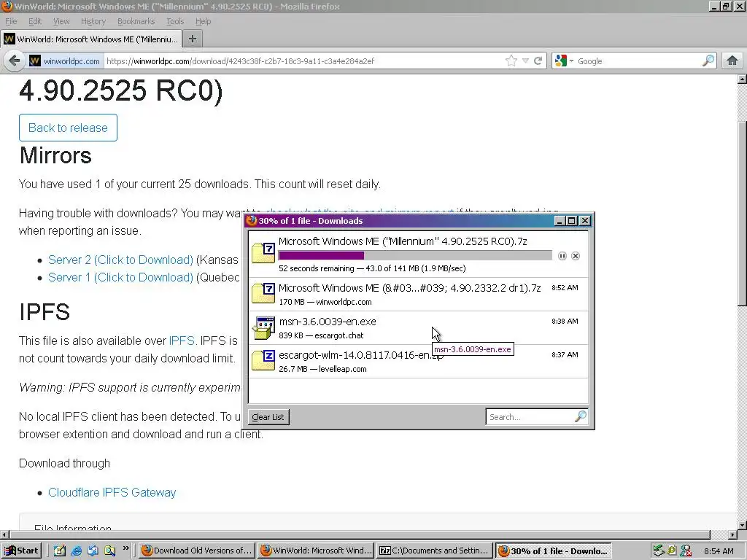Image resolution: width=747 pixels, height=560 pixels.
Task: Click the escargot-wlm zip file icon
Action: (263, 360)
